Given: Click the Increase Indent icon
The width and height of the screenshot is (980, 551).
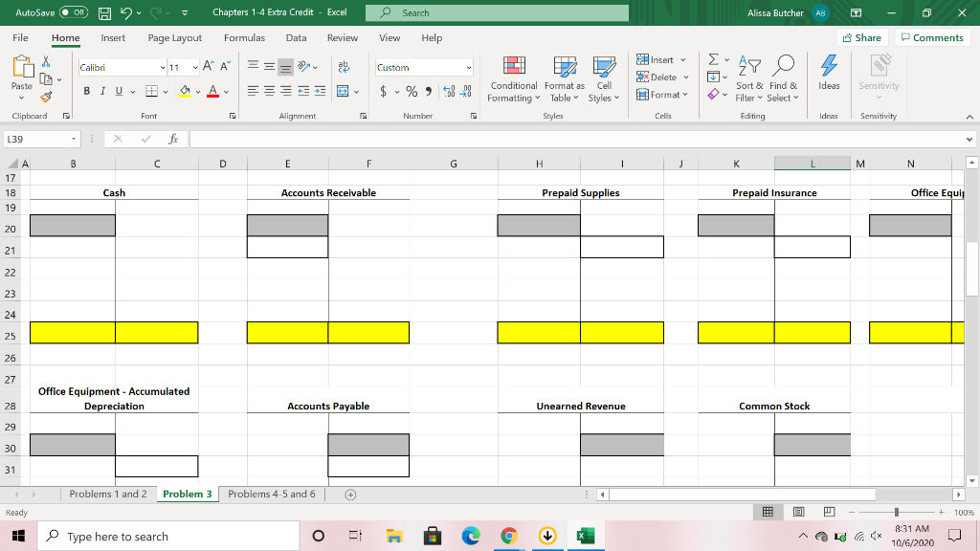Looking at the screenshot, I should (320, 91).
